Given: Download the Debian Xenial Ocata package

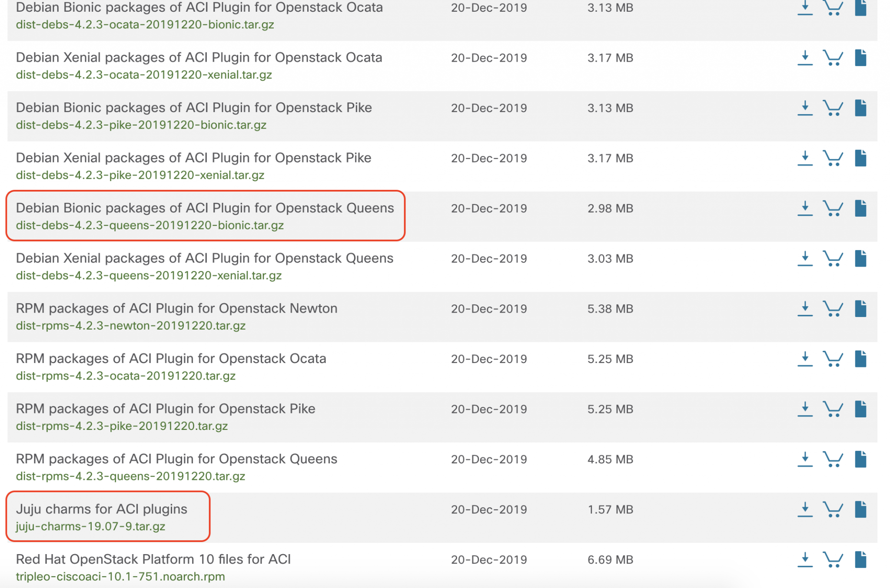Looking at the screenshot, I should 805,58.
